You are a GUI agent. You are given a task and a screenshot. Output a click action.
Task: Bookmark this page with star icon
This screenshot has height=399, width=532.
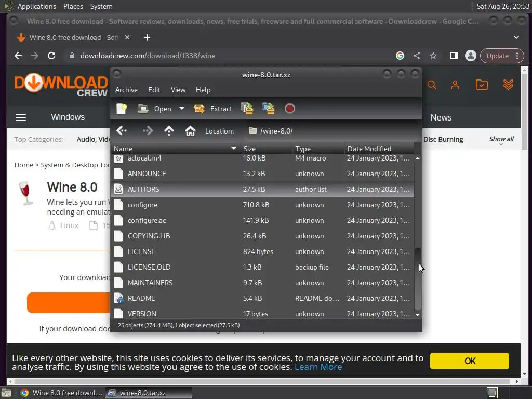tap(433, 56)
